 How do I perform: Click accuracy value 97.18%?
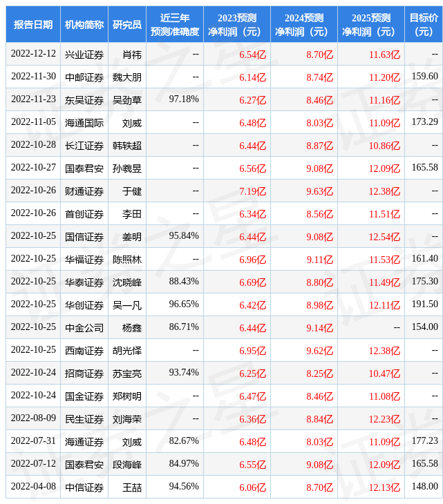pyautogui.click(x=184, y=99)
